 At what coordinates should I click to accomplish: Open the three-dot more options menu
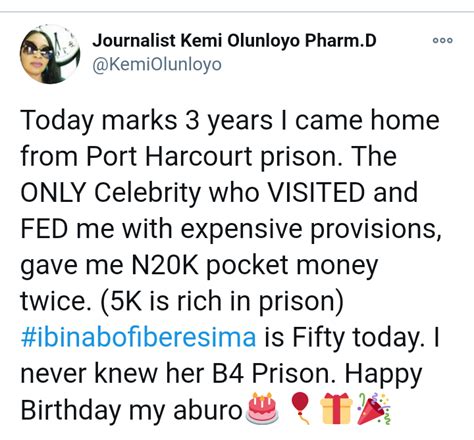(443, 41)
